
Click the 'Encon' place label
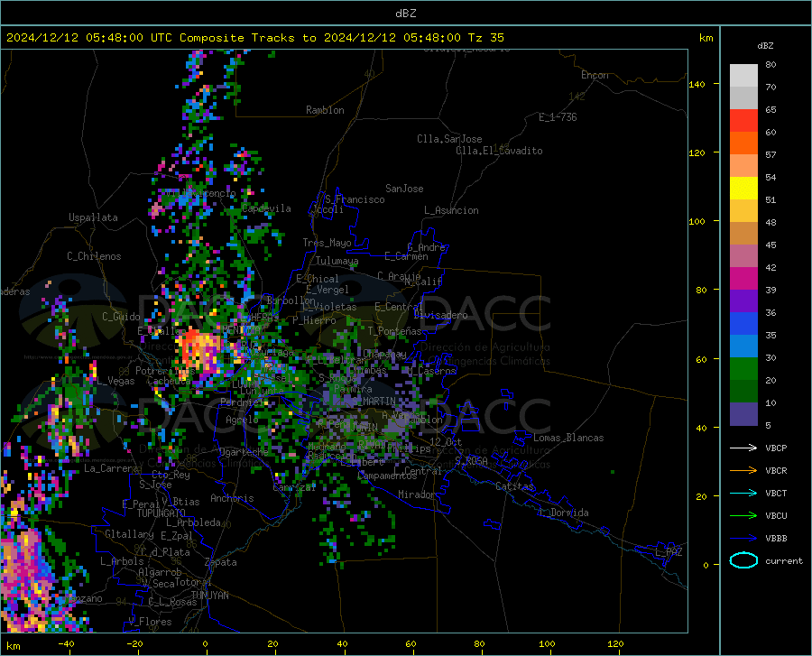point(595,75)
